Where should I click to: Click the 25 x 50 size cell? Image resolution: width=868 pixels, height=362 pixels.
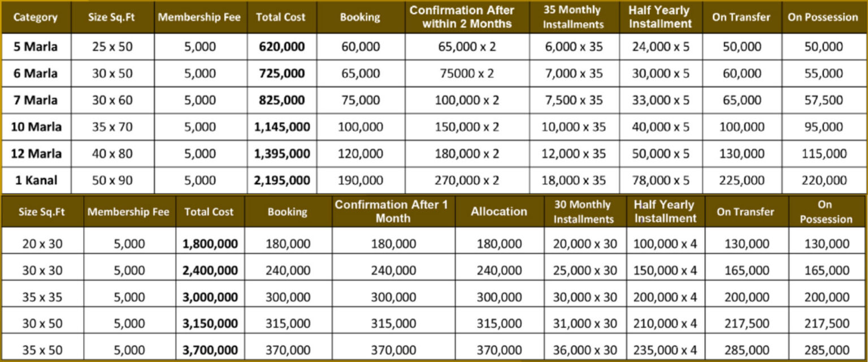112,46
